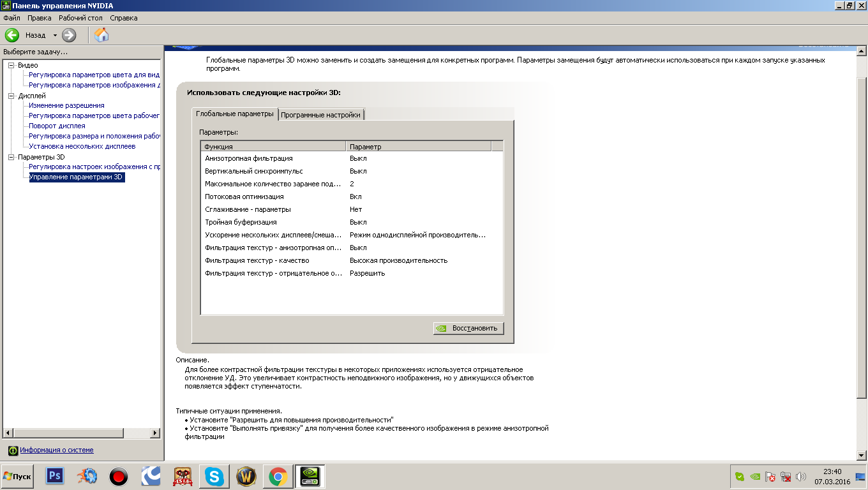Open Регулировка параметров цвета для видео task

[94, 75]
